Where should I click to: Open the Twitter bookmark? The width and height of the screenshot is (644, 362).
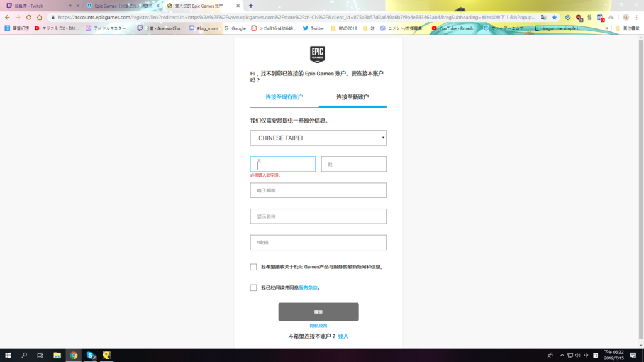click(313, 28)
